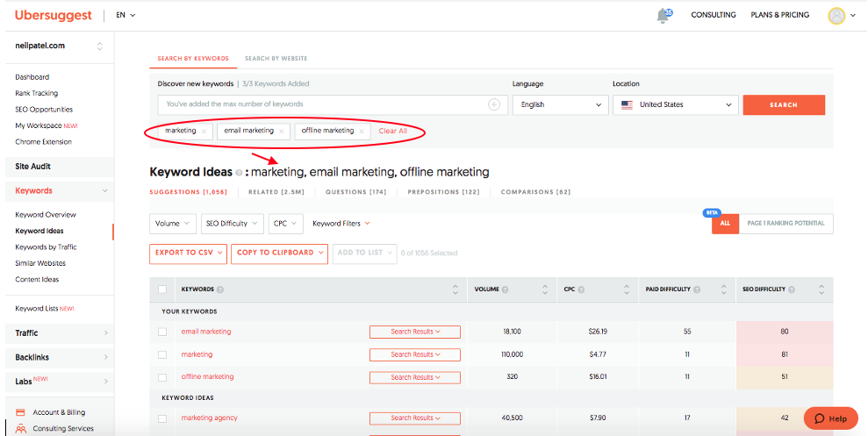
Task: Open the Language English dropdown
Action: [x=560, y=104]
